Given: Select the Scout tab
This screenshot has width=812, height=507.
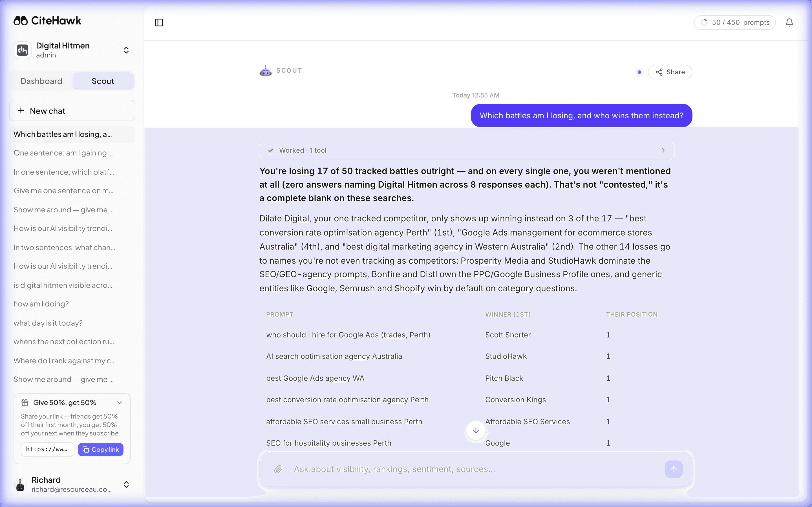Looking at the screenshot, I should point(103,81).
